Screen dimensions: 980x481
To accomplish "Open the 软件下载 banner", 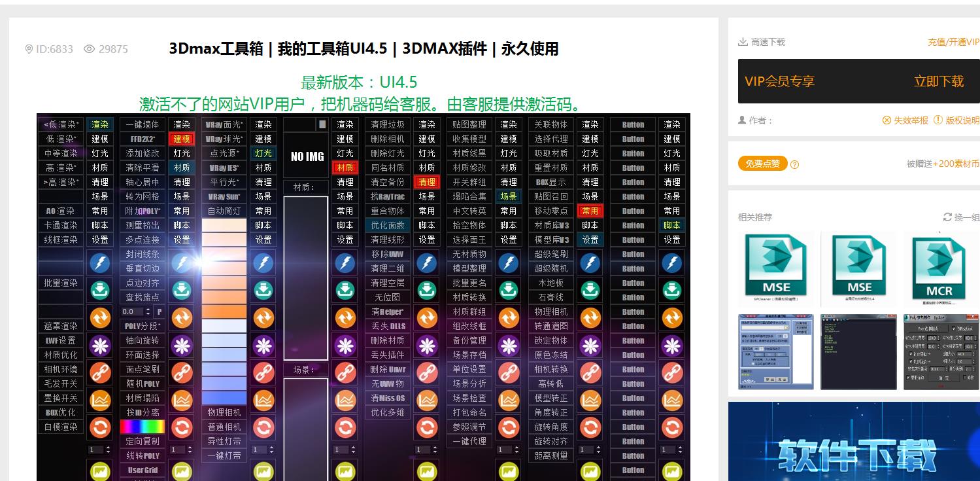I will [854, 442].
